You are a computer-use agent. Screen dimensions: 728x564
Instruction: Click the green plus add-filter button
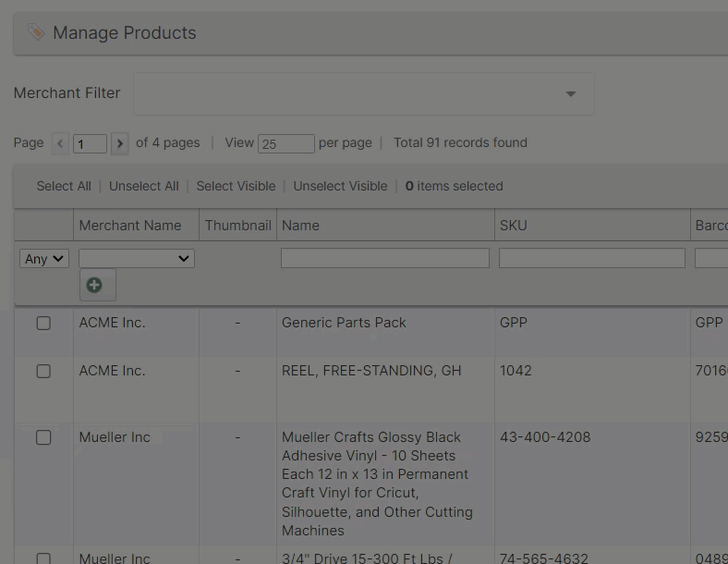[94, 285]
